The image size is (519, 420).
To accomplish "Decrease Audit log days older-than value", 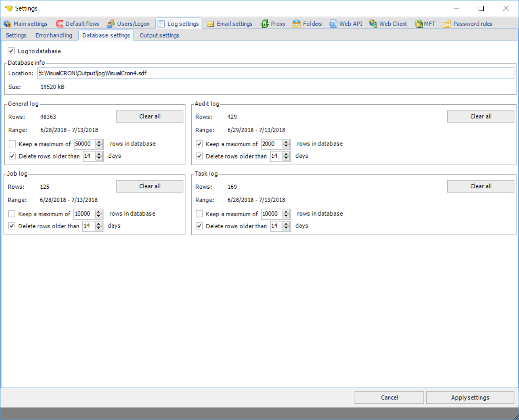I will (x=286, y=158).
